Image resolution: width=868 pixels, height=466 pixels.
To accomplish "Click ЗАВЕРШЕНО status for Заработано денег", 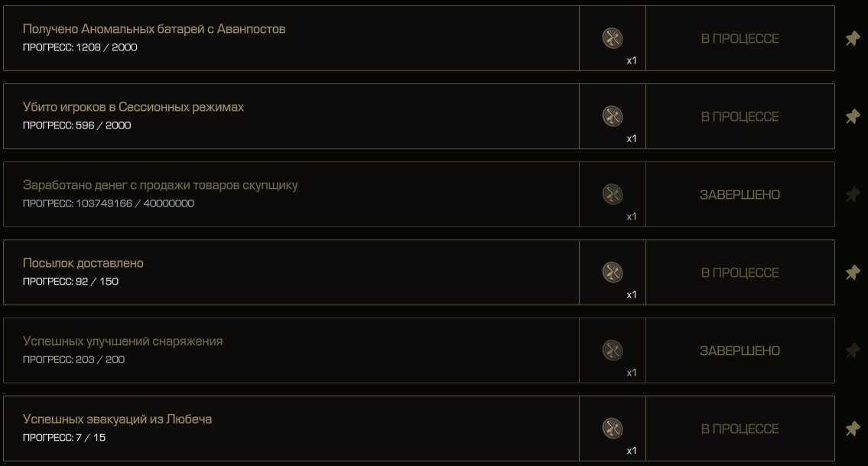I will [740, 195].
